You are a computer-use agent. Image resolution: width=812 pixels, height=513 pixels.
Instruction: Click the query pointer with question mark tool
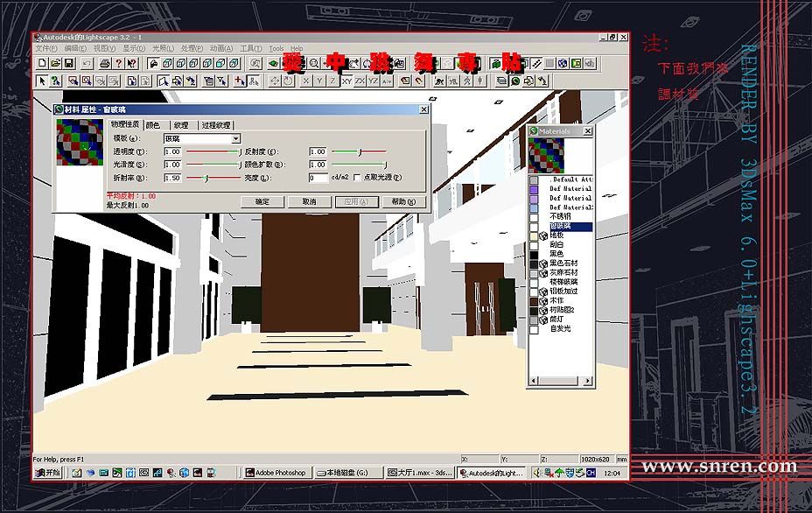click(55, 81)
